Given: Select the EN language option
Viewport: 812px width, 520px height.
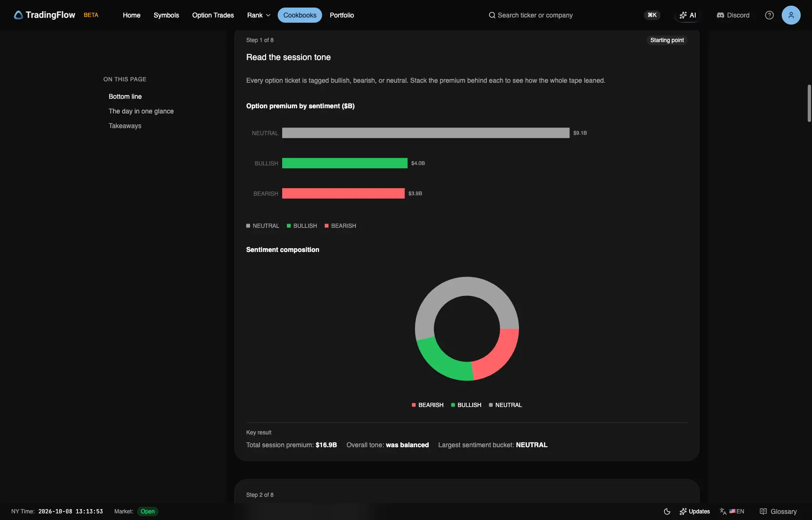Looking at the screenshot, I should click(x=736, y=511).
